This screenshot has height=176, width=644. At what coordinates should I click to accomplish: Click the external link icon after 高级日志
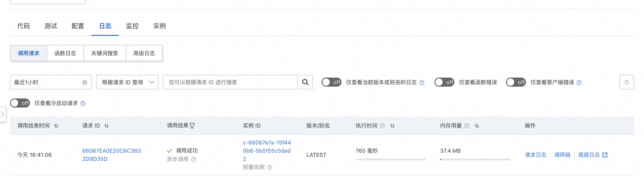(605, 155)
